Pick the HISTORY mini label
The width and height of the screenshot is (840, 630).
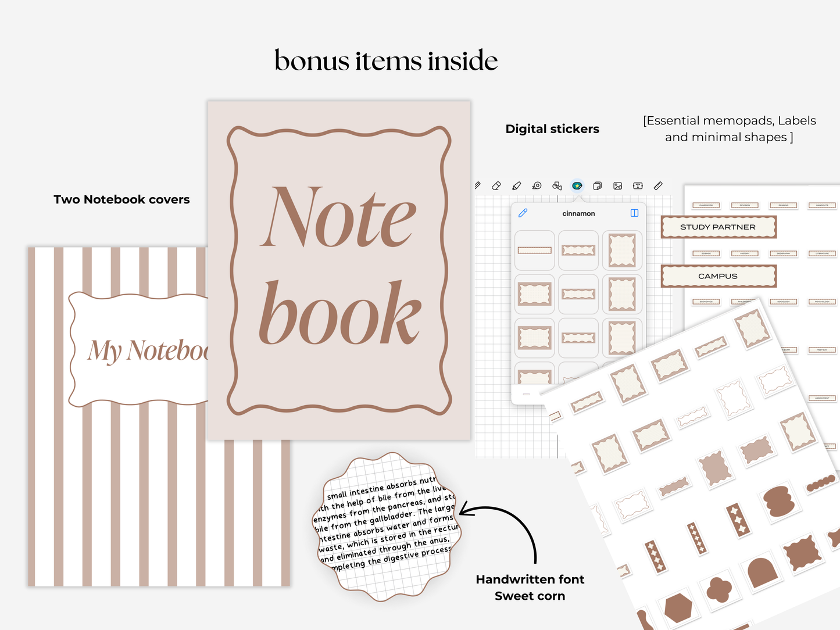[x=745, y=253]
